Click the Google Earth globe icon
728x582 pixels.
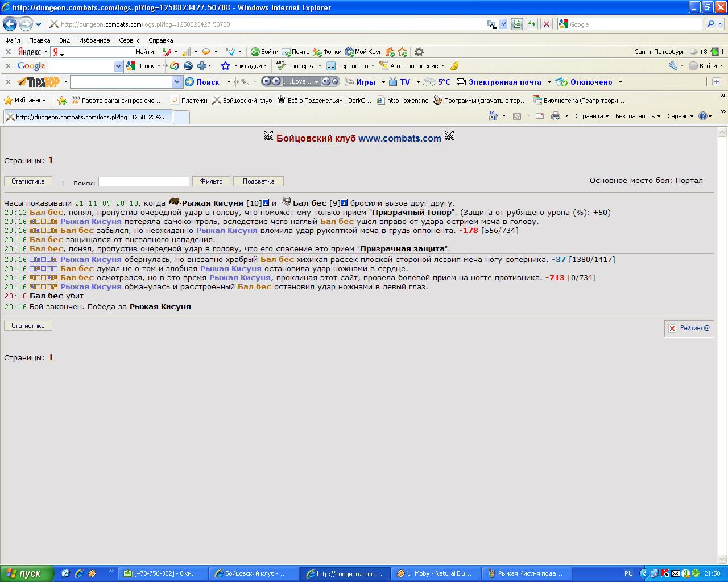(188, 66)
